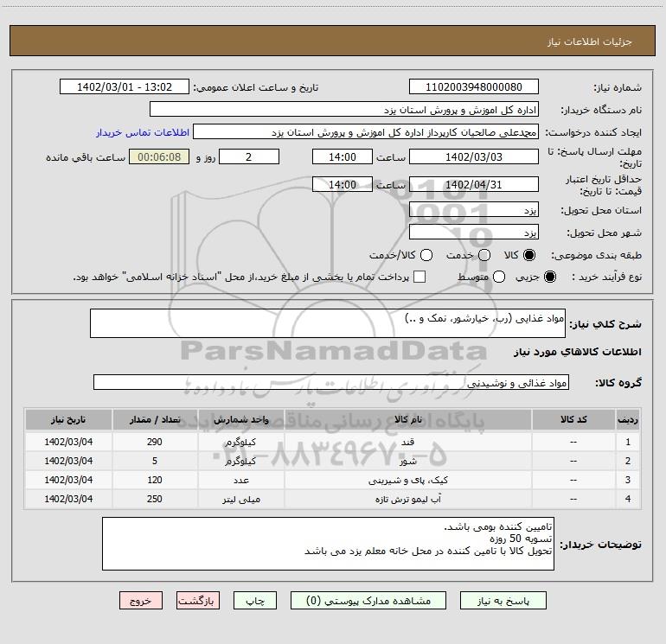The height and width of the screenshot is (644, 666).
Task: Click the general description مواد غذایی text box
Action: tap(328, 323)
